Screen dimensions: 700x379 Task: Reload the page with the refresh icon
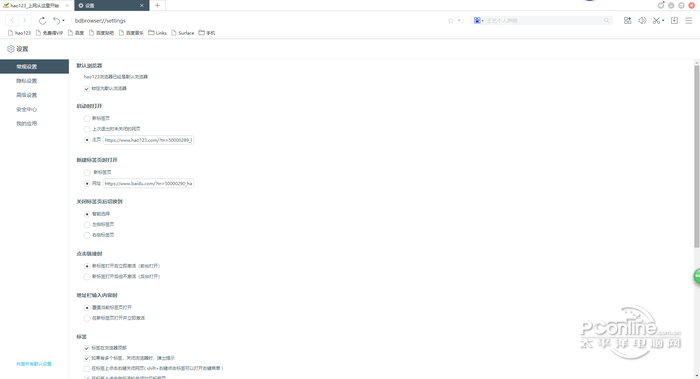coord(42,21)
